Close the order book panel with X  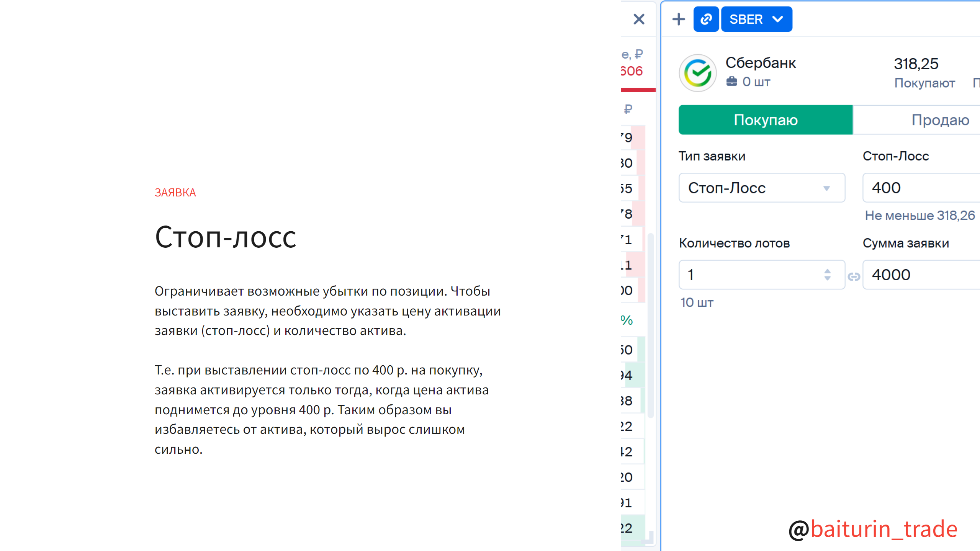(639, 19)
